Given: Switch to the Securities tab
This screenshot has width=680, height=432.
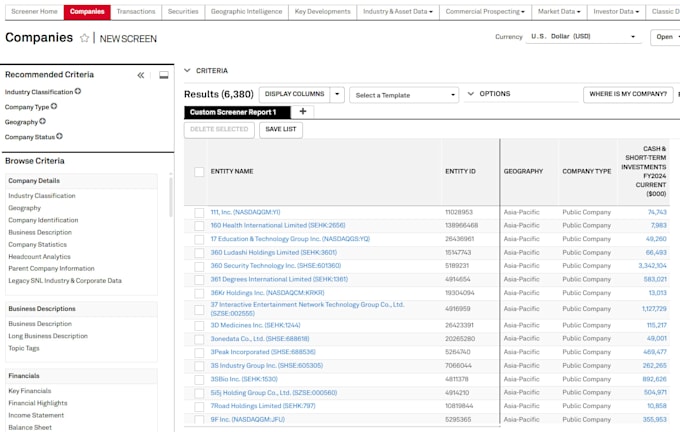Looking at the screenshot, I should [183, 12].
